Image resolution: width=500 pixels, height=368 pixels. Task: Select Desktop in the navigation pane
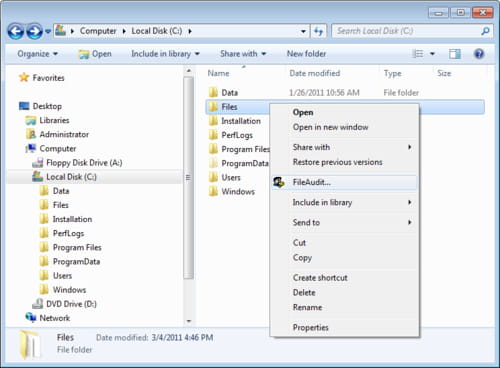[40, 106]
